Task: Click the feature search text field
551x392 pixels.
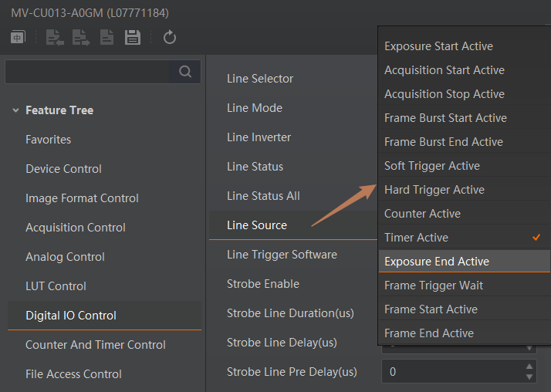Action: 86,72
